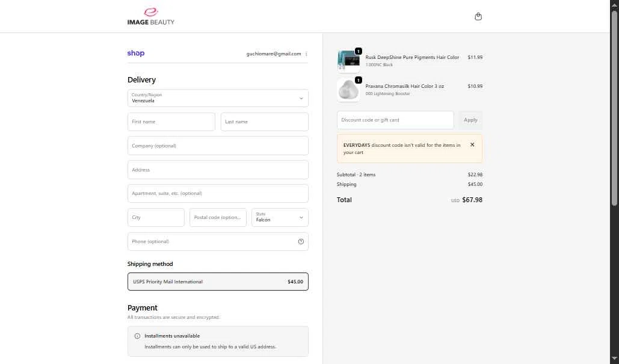
Task: Click the Subtotal $22.98 value
Action: point(475,174)
